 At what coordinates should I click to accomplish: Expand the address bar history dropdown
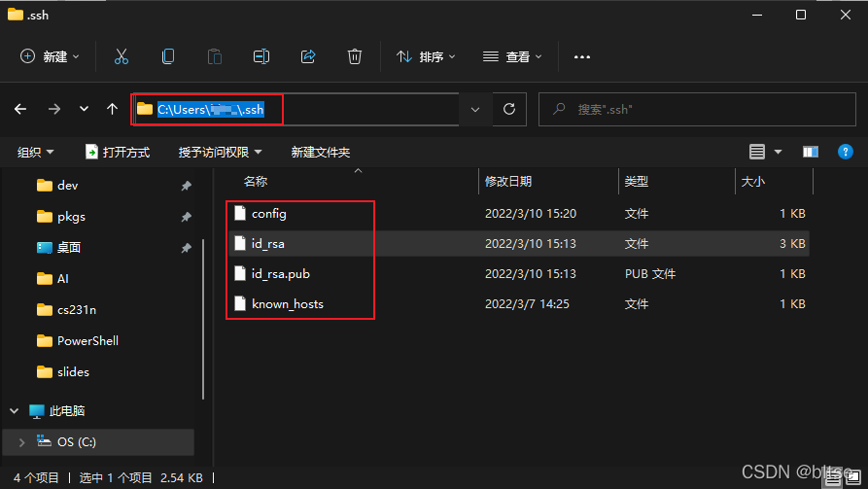(475, 110)
